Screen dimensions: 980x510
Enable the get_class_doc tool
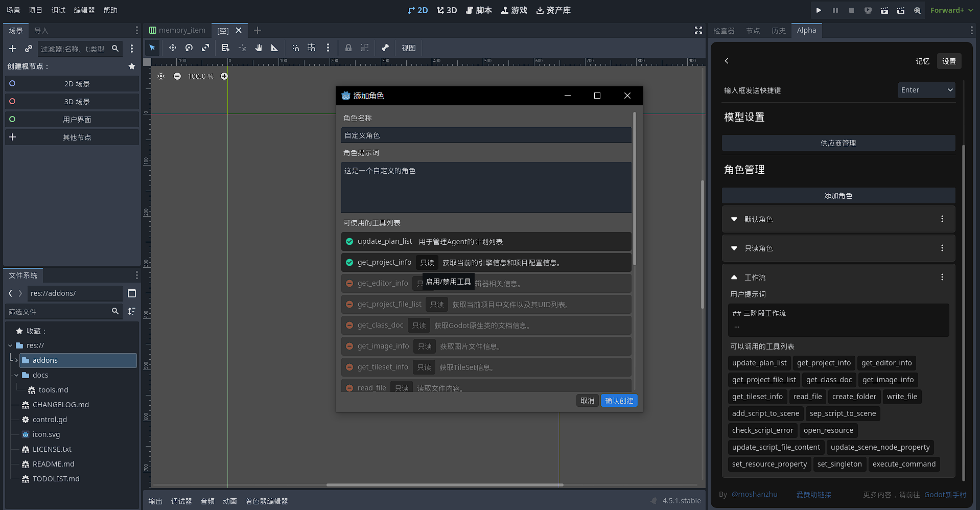click(349, 326)
